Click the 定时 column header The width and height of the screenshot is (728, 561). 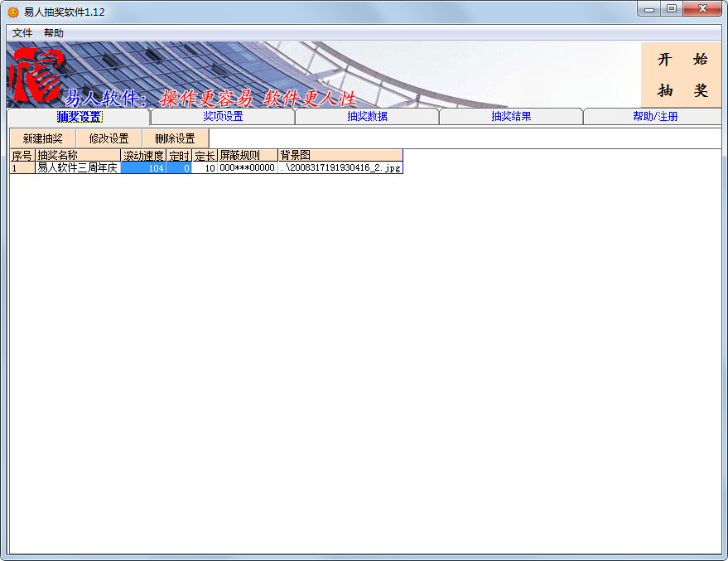(x=179, y=155)
